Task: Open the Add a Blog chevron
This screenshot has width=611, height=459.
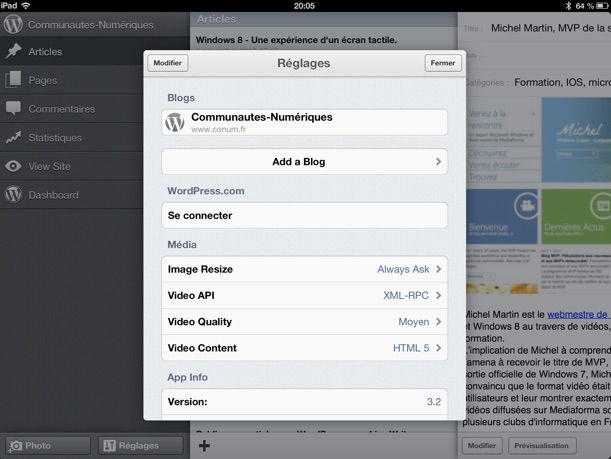Action: (x=438, y=161)
